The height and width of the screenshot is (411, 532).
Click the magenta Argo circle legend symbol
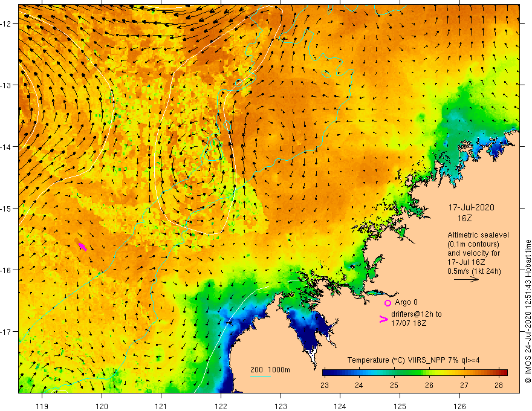coord(388,303)
